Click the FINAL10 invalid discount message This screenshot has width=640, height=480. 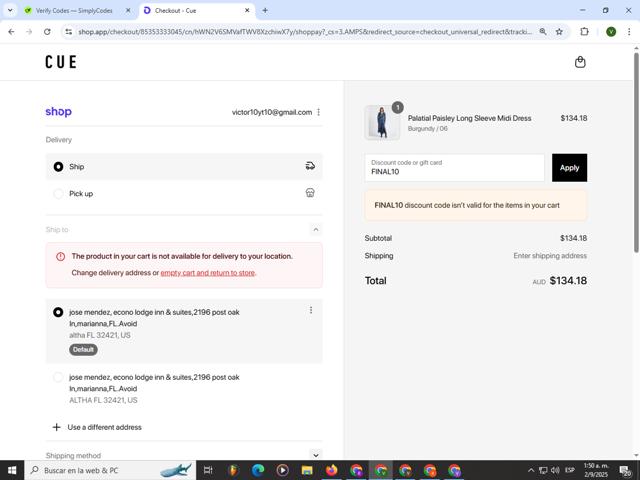476,205
